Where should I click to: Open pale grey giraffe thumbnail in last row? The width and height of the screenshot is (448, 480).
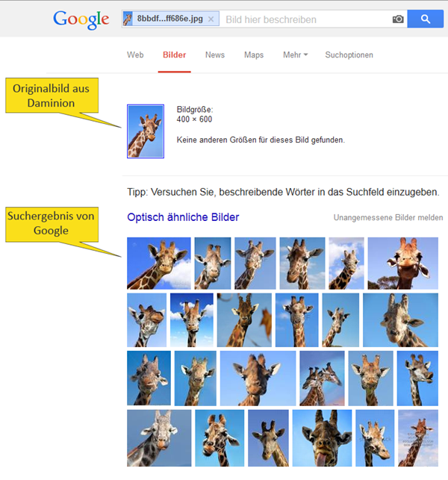pos(159,438)
